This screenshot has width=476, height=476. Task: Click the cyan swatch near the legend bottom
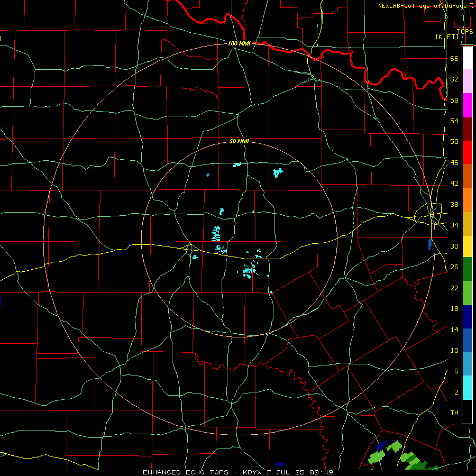[467, 387]
